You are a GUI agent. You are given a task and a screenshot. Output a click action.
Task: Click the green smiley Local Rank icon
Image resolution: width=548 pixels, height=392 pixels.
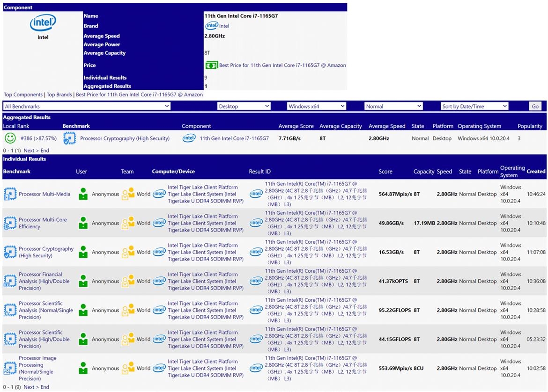click(10, 138)
